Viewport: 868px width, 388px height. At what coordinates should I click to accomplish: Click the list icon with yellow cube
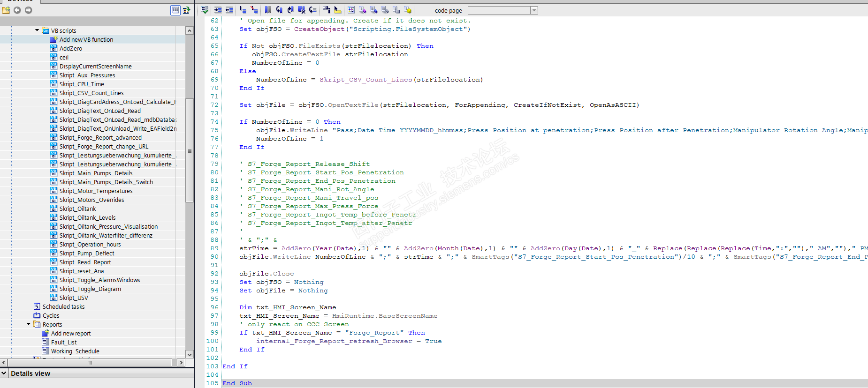tap(408, 10)
